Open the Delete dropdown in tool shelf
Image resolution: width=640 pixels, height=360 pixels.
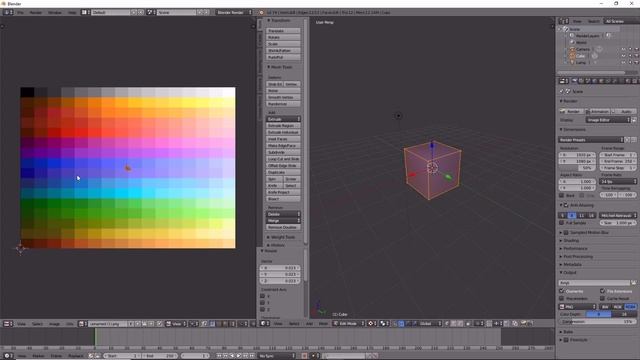tap(283, 214)
